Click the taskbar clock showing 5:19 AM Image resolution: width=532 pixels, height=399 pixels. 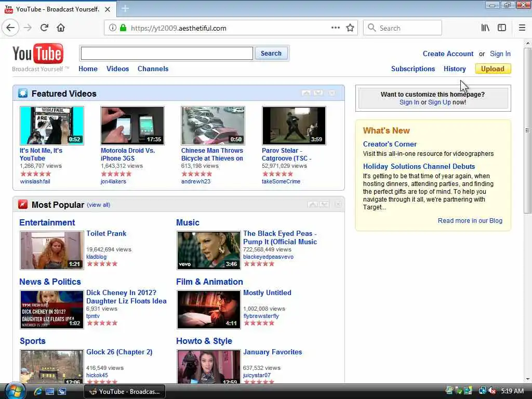(x=512, y=391)
